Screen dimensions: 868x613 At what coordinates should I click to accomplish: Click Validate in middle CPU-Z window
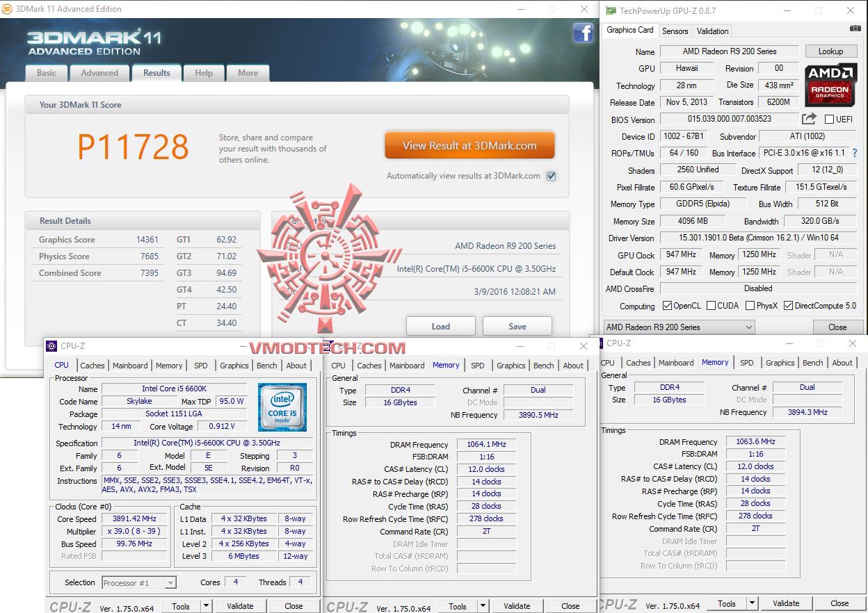(517, 606)
